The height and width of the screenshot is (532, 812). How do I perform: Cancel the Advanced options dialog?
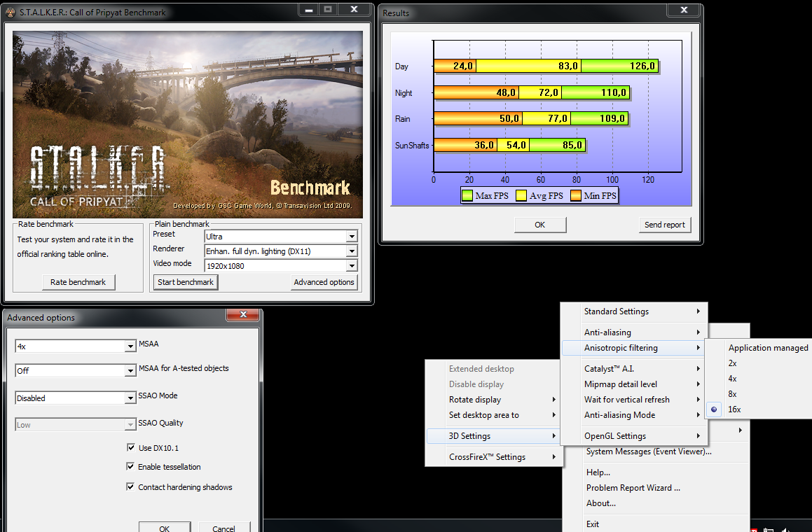pos(223,528)
